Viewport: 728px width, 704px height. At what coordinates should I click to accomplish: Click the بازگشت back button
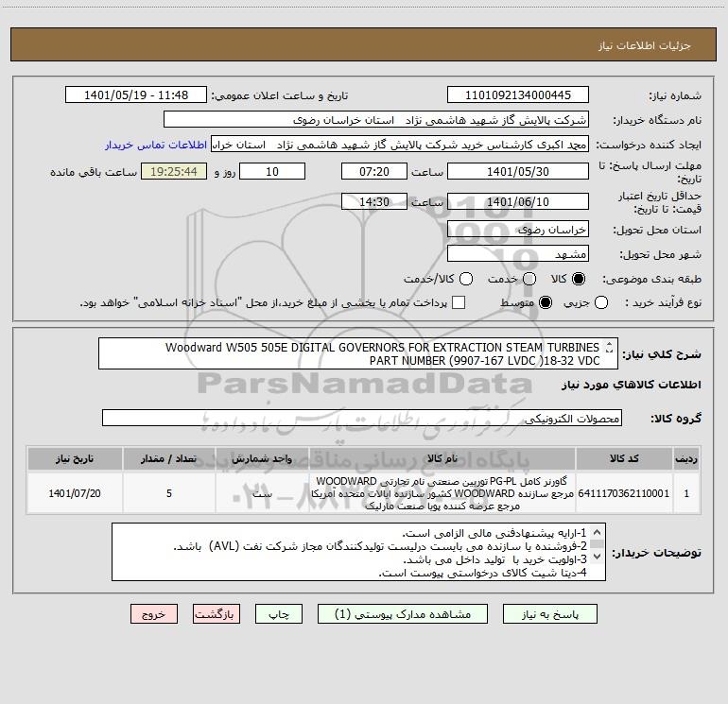(x=217, y=614)
